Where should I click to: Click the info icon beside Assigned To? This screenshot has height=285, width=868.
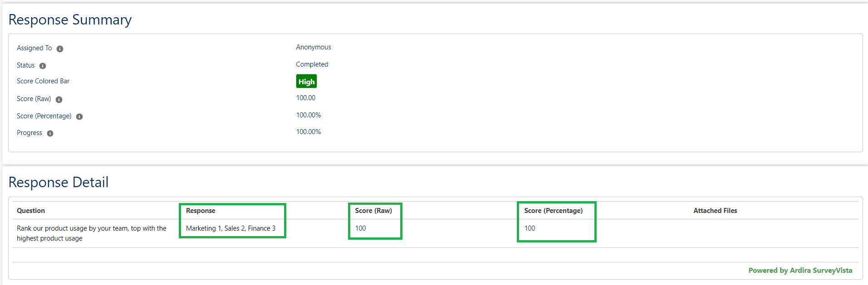tap(60, 48)
